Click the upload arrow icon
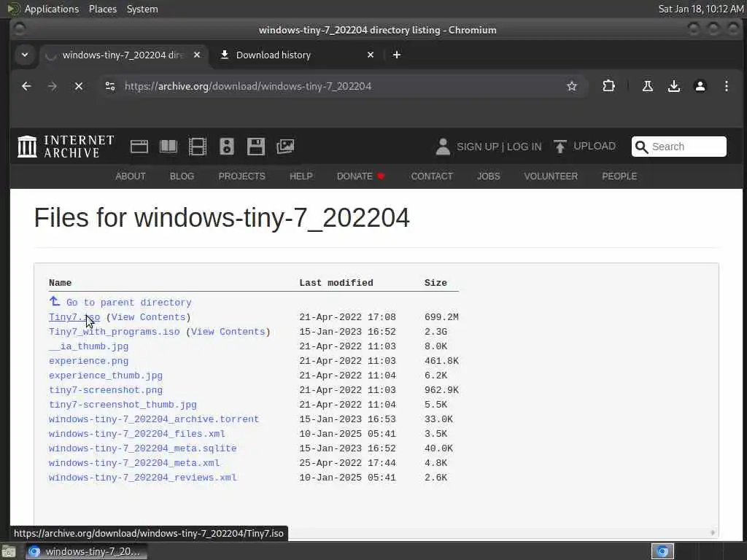This screenshot has height=560, width=747. coord(560,146)
